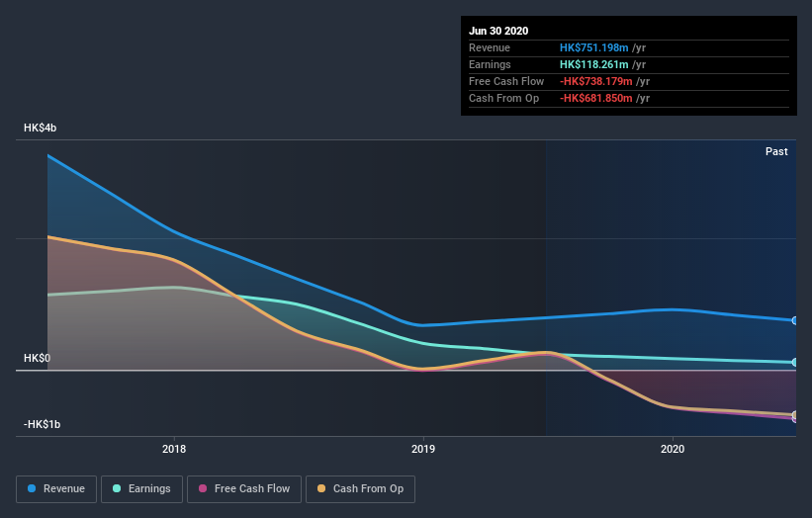Viewport: 812px width, 518px height.
Task: Select the Earnings endpoint marker on the chart
Action: (x=794, y=362)
